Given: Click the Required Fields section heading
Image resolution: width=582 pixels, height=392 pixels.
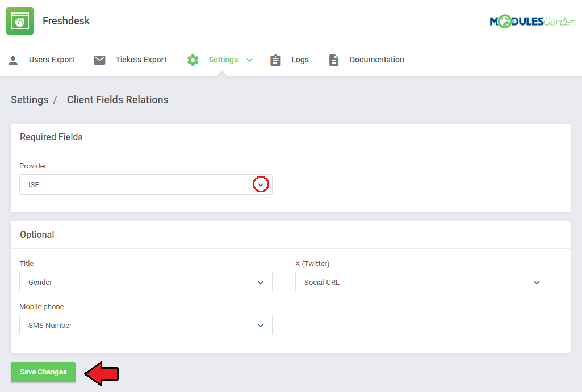Looking at the screenshot, I should 51,137.
